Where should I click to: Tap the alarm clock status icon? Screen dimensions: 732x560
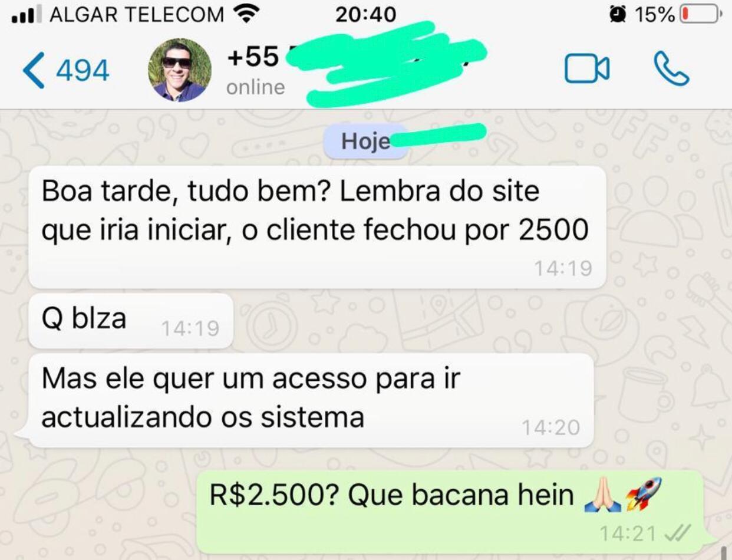(618, 14)
